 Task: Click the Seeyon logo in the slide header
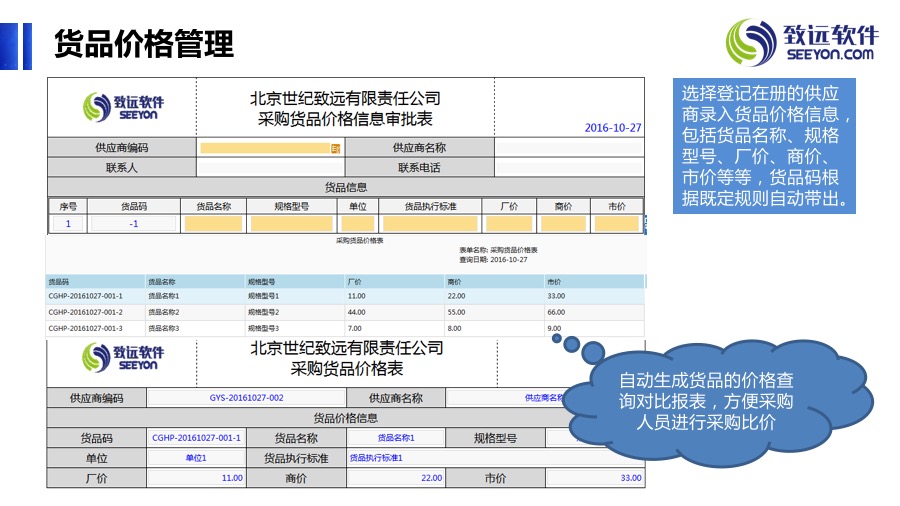click(x=802, y=42)
